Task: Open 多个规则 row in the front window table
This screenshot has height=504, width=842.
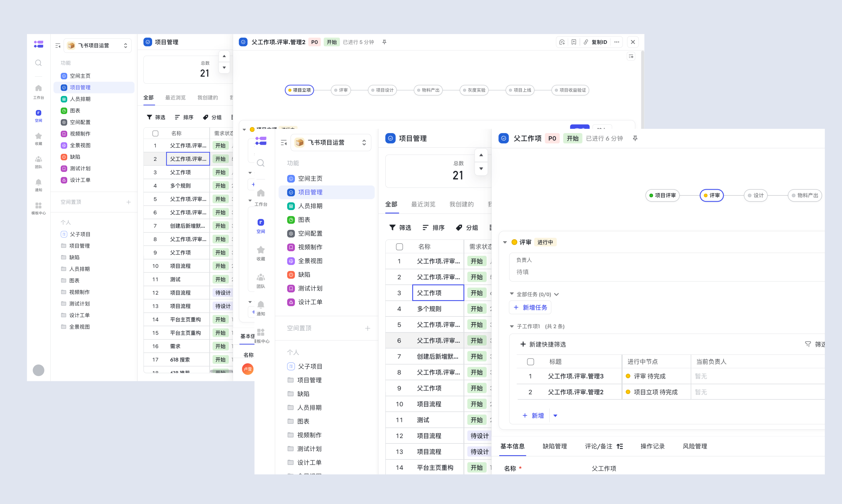Action: click(x=429, y=309)
